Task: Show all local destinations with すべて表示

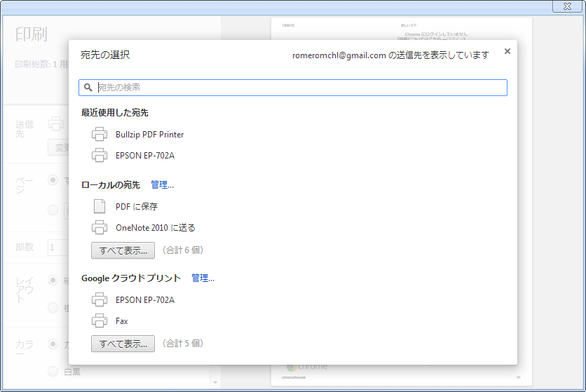Action: pyautogui.click(x=123, y=250)
